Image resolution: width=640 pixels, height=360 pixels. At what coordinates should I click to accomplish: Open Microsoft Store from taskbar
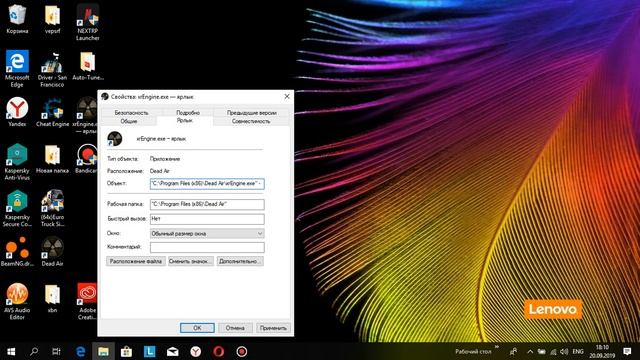(x=126, y=351)
